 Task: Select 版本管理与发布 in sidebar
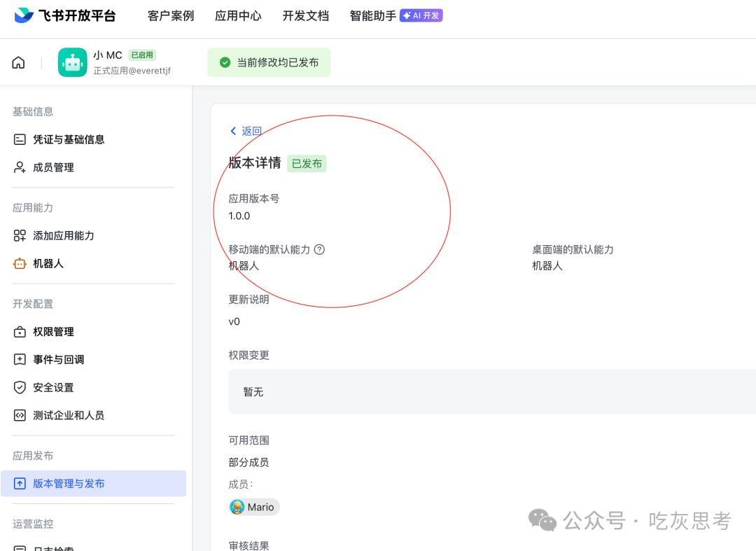point(94,484)
